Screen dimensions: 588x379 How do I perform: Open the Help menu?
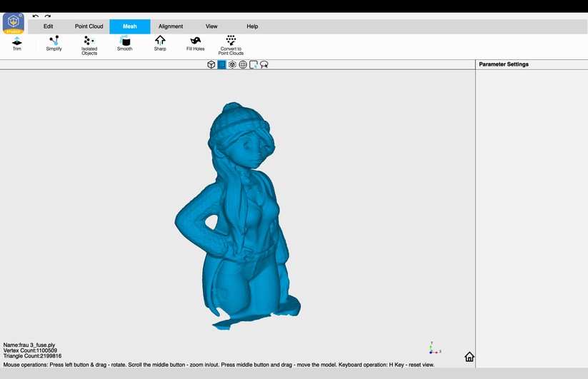pos(252,26)
